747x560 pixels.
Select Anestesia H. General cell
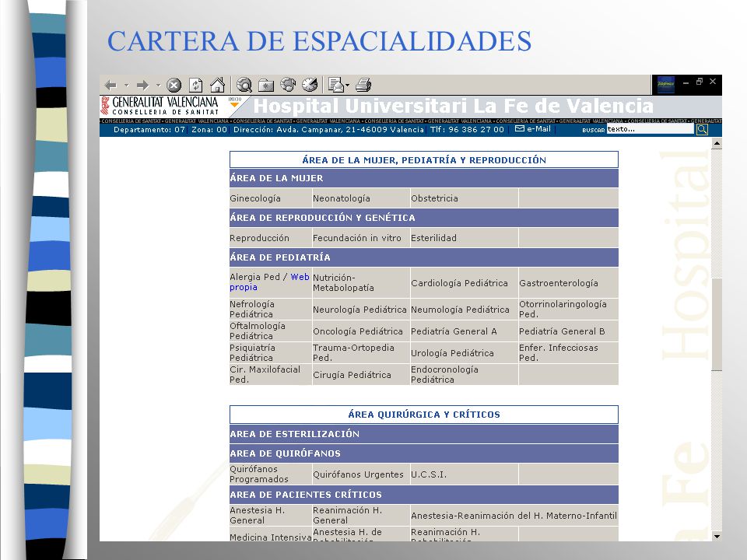[x=270, y=515]
